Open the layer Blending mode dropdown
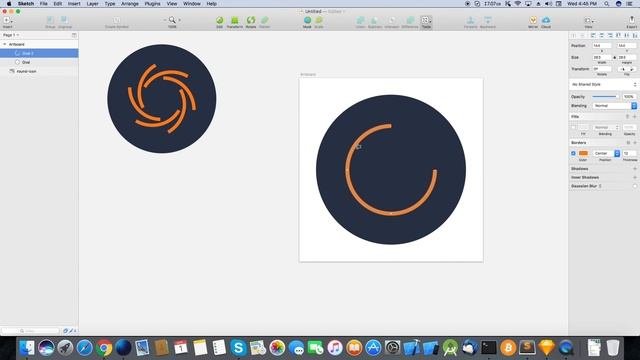The image size is (640, 360). [x=614, y=106]
